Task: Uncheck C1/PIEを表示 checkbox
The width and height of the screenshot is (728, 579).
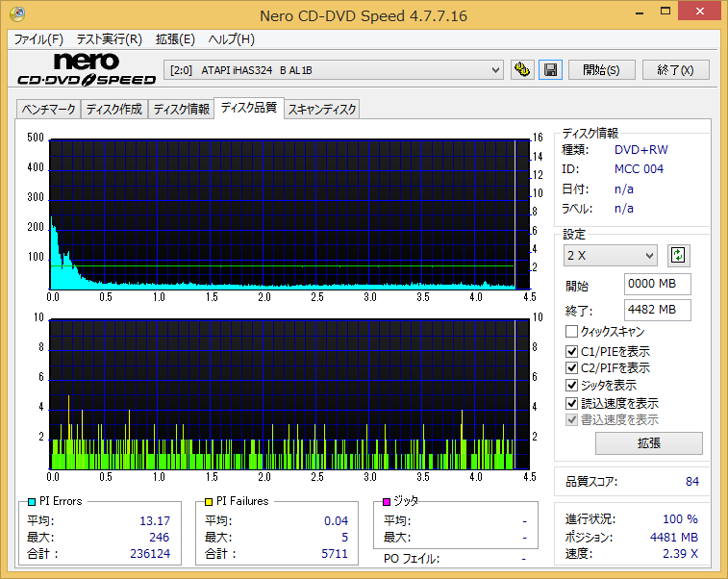Action: (x=571, y=351)
